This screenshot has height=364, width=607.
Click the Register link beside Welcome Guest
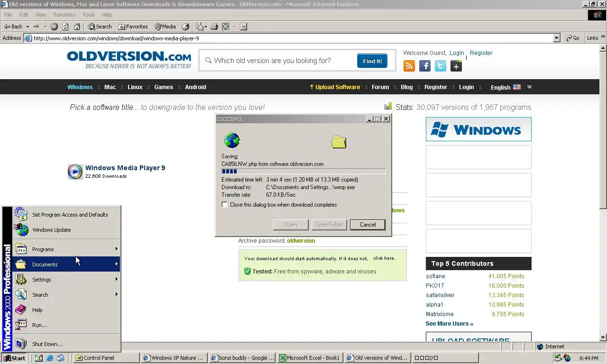coord(481,53)
